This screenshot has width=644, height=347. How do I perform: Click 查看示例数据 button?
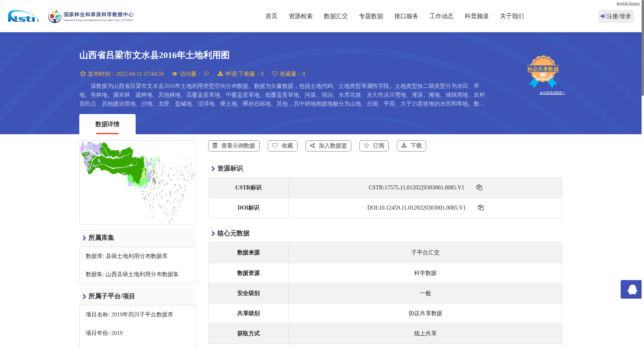(234, 146)
